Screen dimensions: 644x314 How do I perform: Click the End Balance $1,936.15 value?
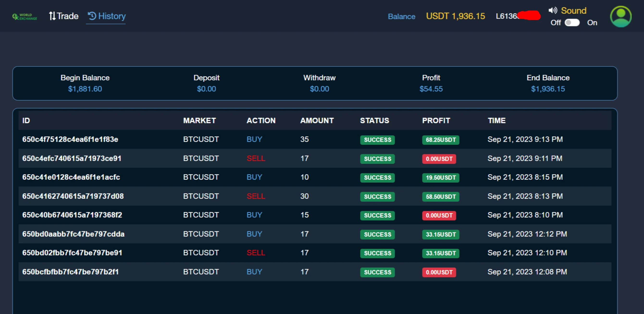click(548, 89)
